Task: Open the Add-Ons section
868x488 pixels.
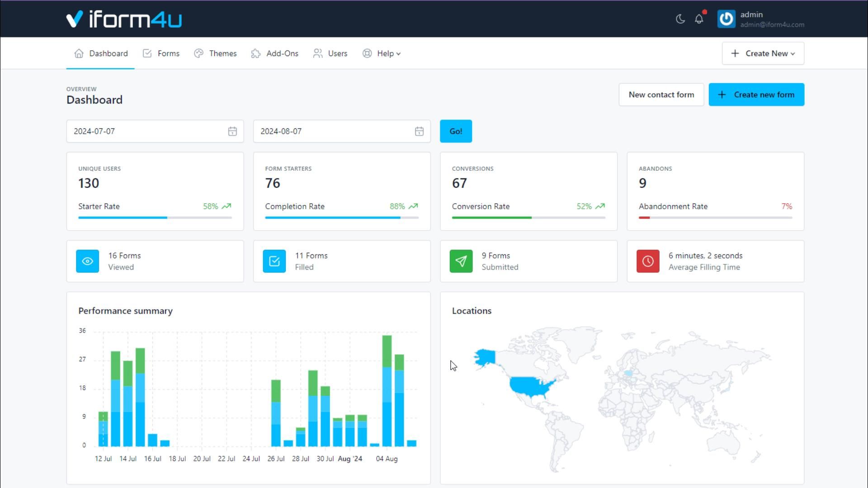Action: pyautogui.click(x=282, y=53)
